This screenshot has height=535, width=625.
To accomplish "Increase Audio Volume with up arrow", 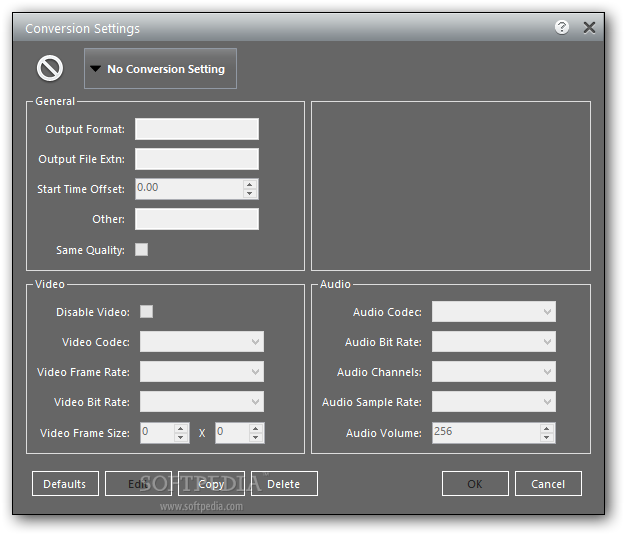I will (x=547, y=429).
